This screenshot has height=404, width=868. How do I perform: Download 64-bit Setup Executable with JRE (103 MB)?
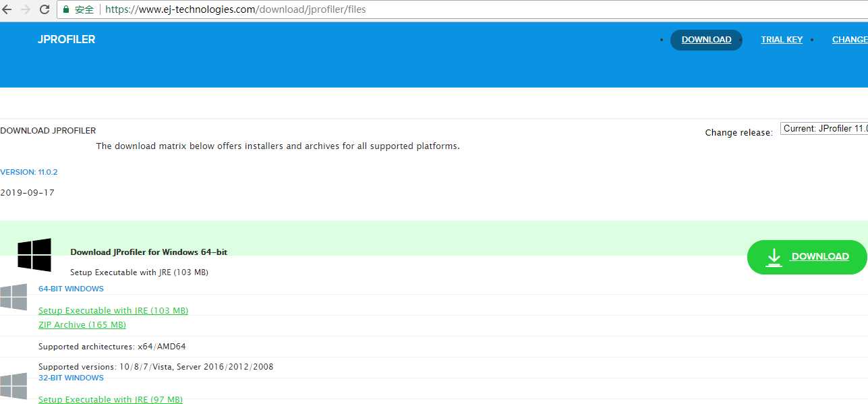pos(113,311)
